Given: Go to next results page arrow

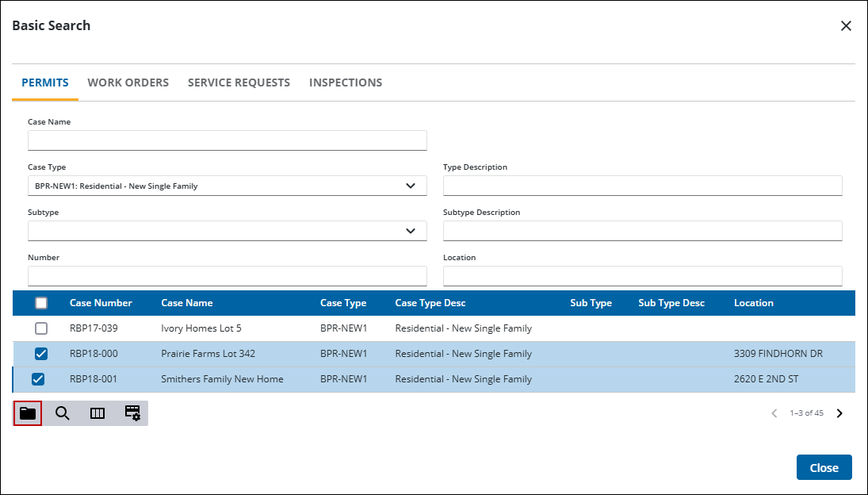Looking at the screenshot, I should coord(839,413).
